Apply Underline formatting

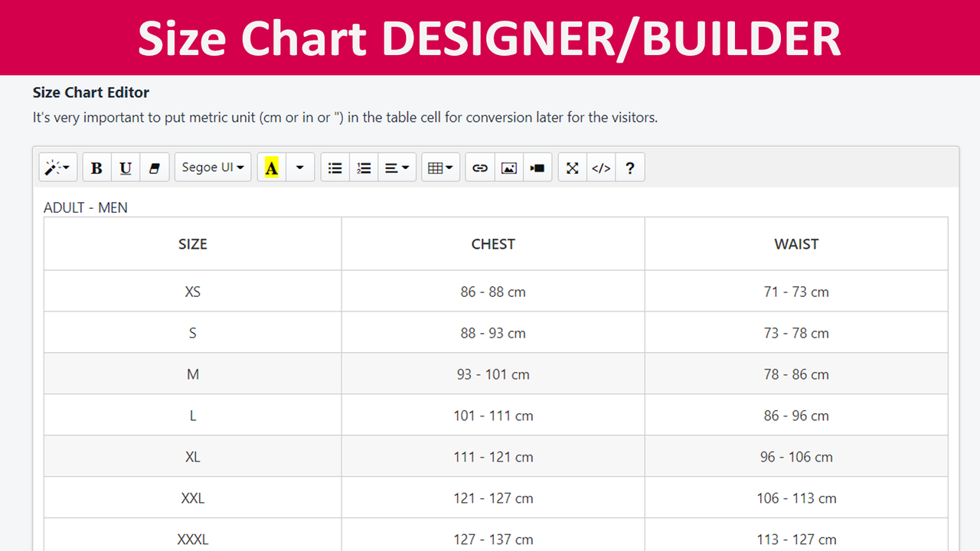coord(126,167)
